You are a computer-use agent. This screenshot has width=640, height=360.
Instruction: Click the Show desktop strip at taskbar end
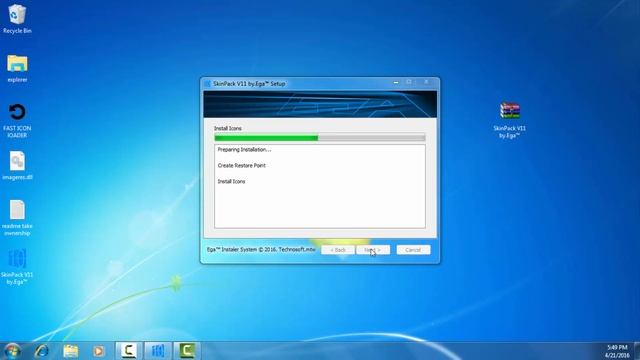tap(637, 351)
